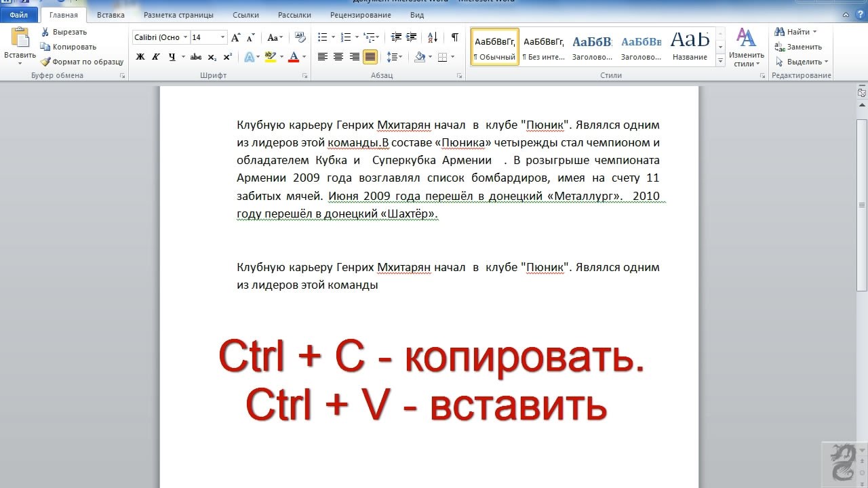Open Заменить replace dialog
The height and width of the screenshot is (488, 868).
(799, 47)
